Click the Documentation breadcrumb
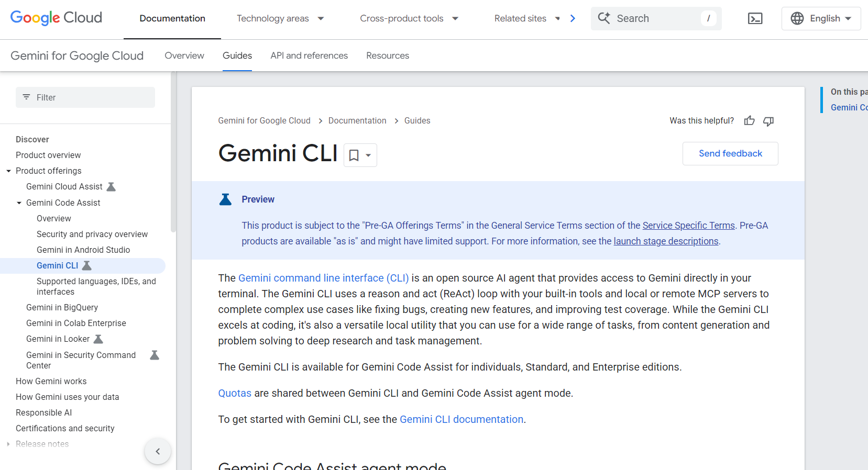 point(357,121)
